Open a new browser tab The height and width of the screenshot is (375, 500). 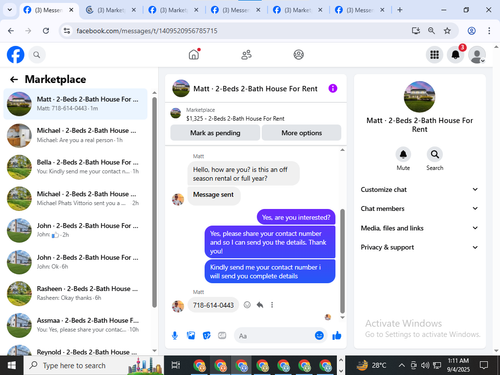tap(400, 10)
